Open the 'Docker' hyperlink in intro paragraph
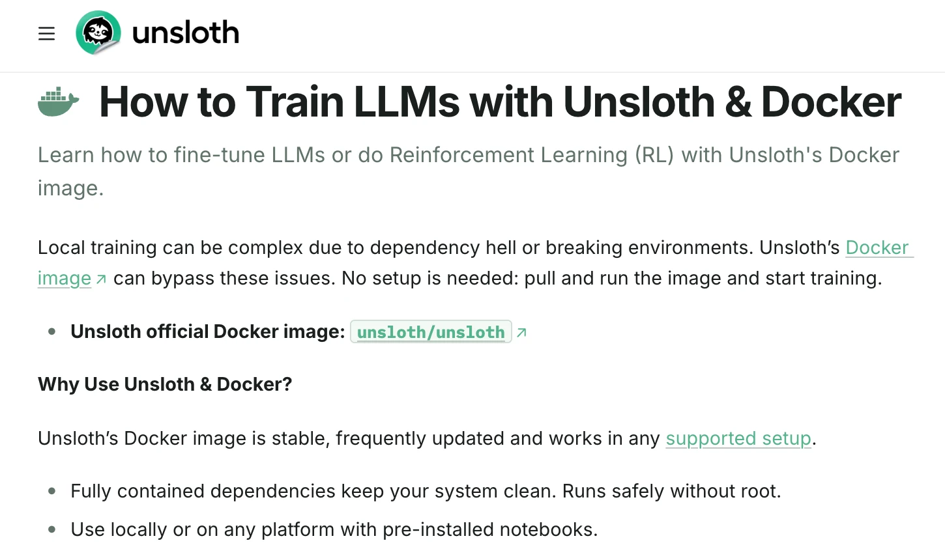Image resolution: width=945 pixels, height=560 pixels. click(877, 247)
